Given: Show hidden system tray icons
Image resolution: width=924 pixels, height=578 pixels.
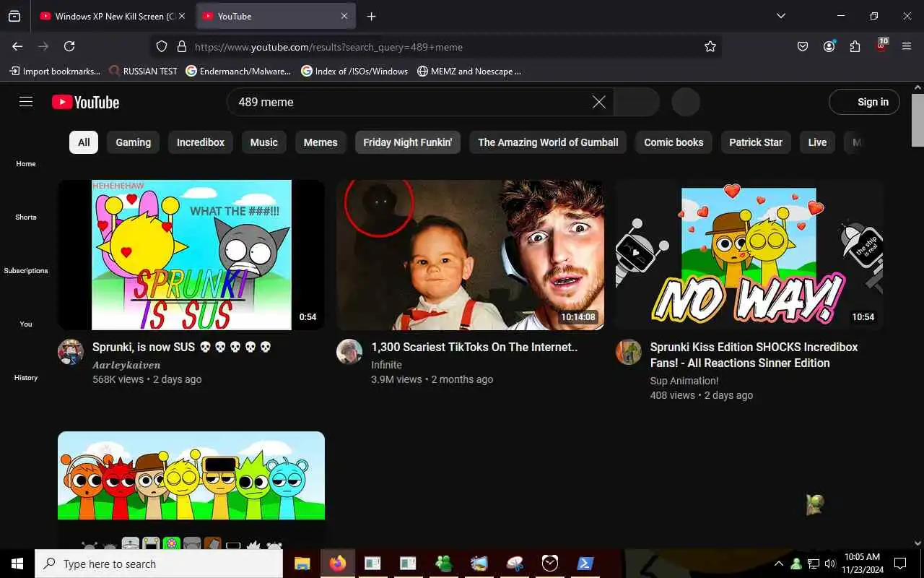Looking at the screenshot, I should 779,564.
